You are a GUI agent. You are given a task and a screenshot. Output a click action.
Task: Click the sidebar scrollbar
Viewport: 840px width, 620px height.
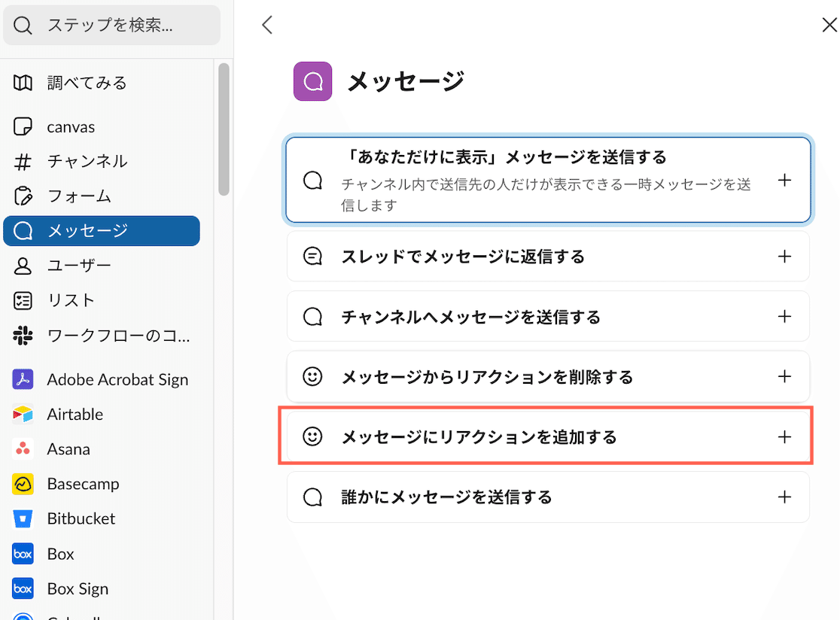(223, 135)
